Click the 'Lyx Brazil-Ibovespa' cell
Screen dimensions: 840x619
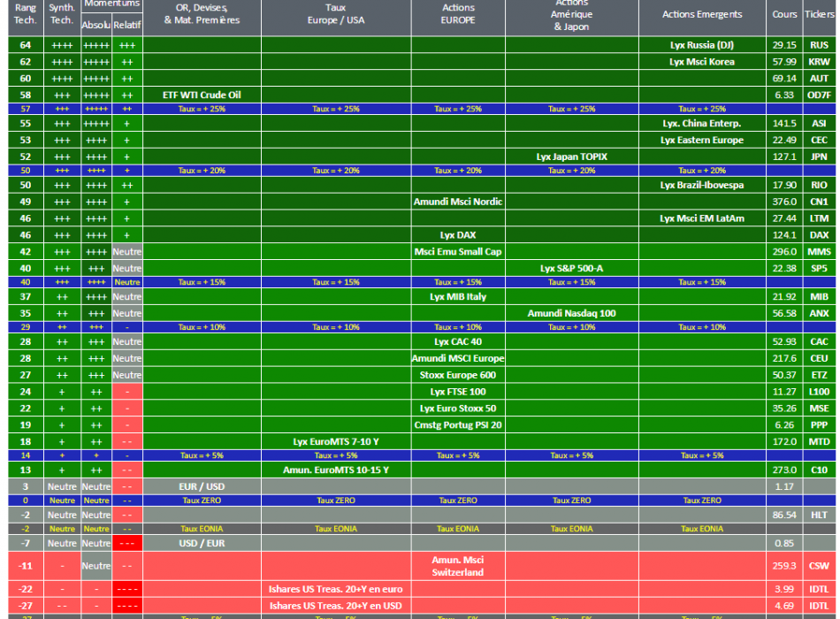click(702, 185)
